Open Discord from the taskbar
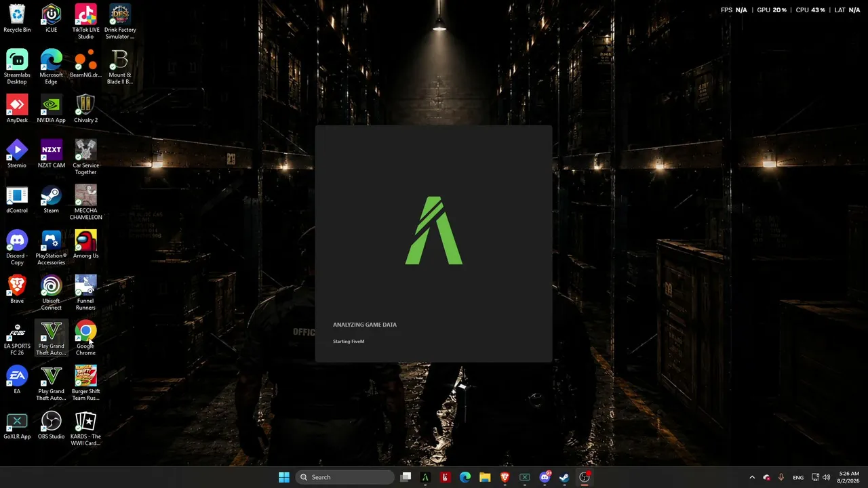Viewport: 868px width, 488px height. pyautogui.click(x=545, y=477)
